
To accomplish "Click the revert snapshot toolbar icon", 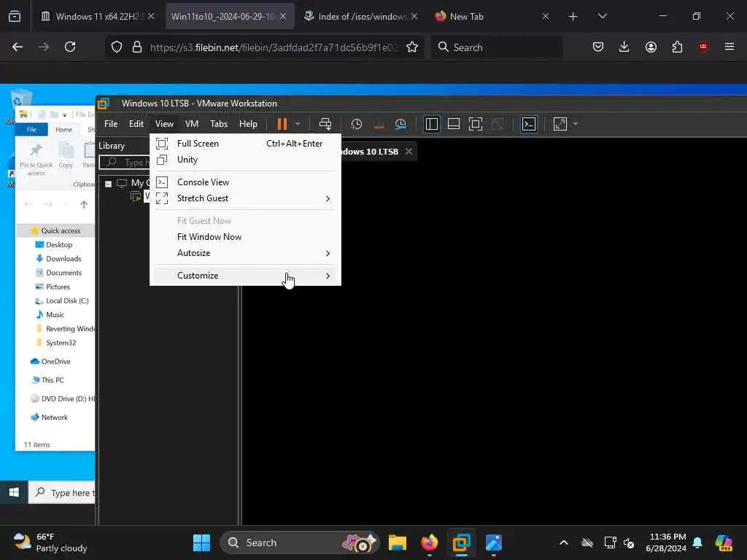I will pyautogui.click(x=379, y=124).
